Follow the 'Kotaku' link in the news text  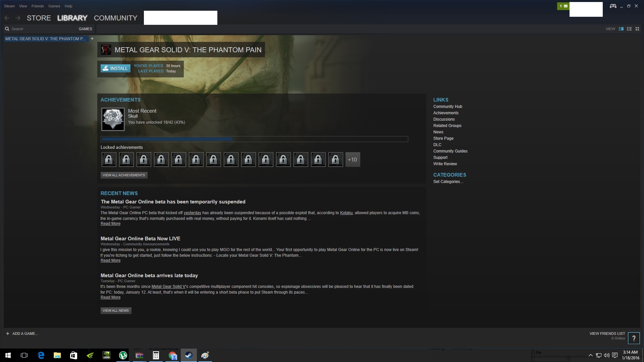(x=346, y=213)
